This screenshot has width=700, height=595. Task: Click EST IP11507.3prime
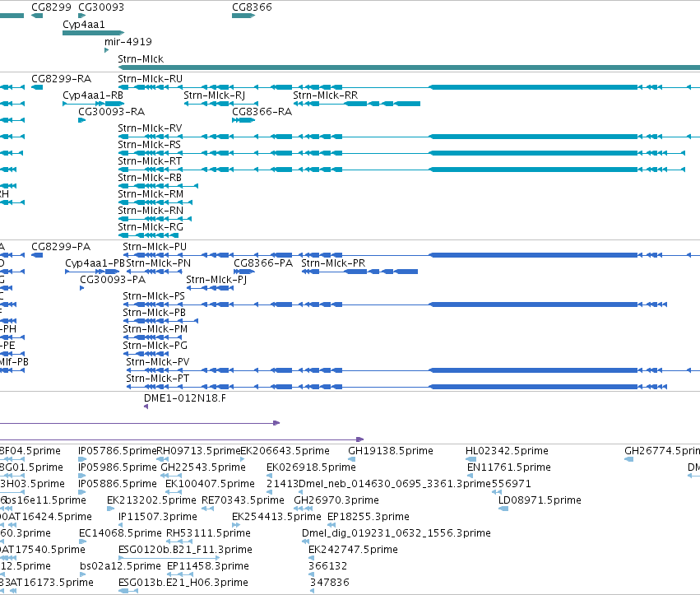[158, 517]
